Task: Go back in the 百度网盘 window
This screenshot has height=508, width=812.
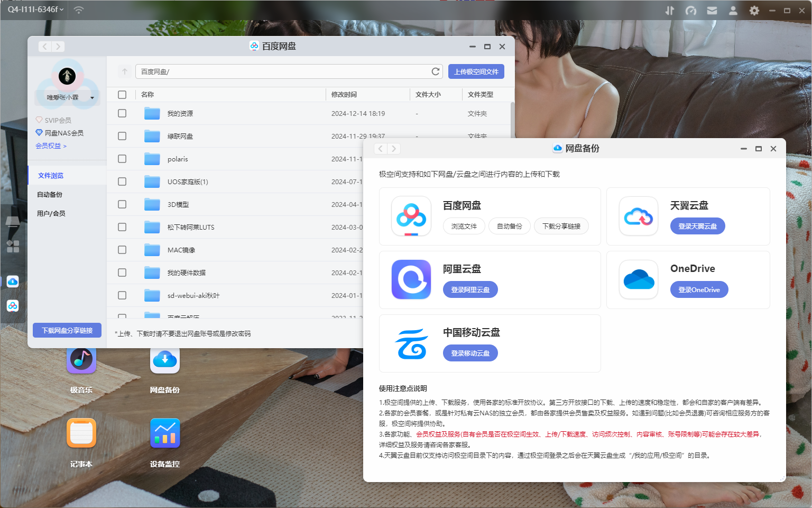Action: click(45, 47)
